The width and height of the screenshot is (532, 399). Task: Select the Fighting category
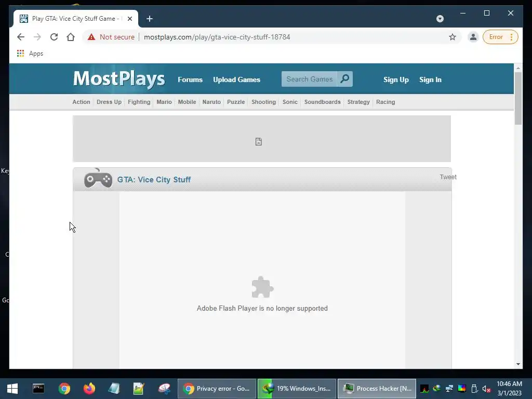tap(139, 102)
